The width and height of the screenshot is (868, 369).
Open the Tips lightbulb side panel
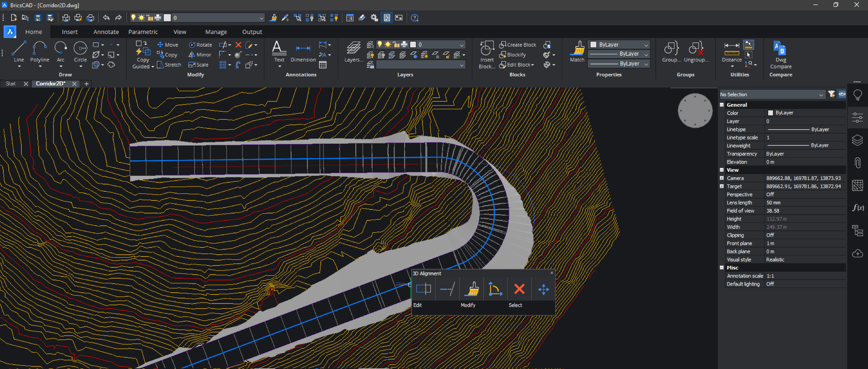click(x=858, y=95)
